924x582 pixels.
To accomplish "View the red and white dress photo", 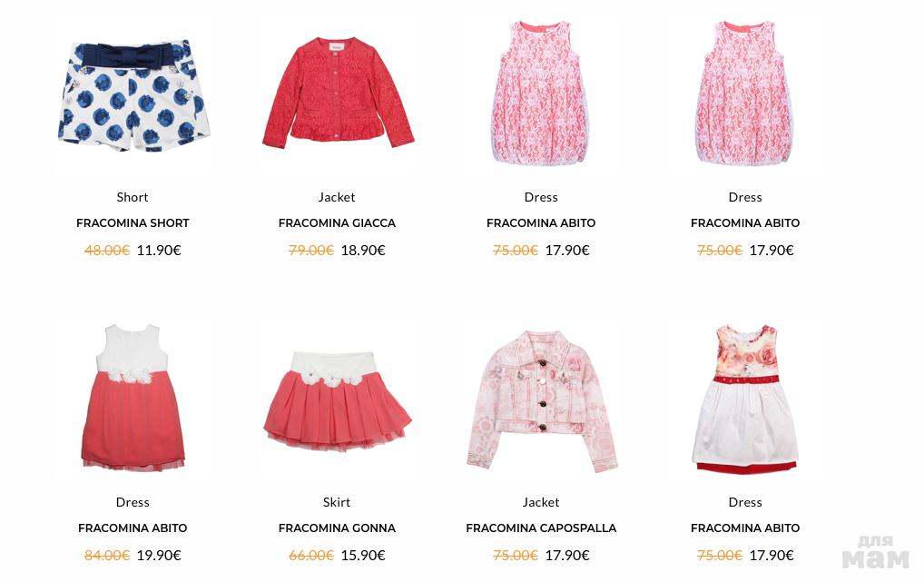I will (x=133, y=398).
